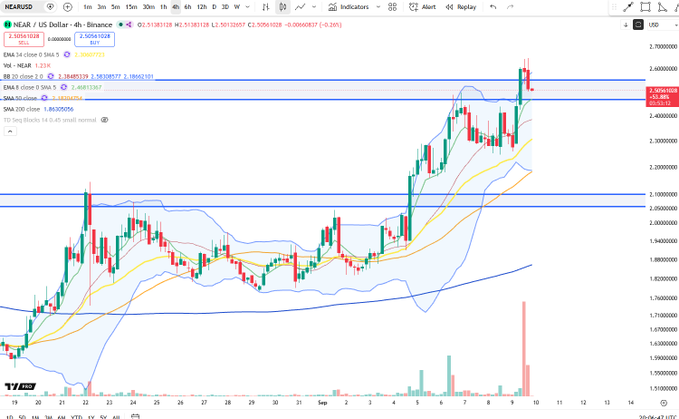Click EMA 34 indicator source icon
The image size is (679, 419).
pos(67,55)
